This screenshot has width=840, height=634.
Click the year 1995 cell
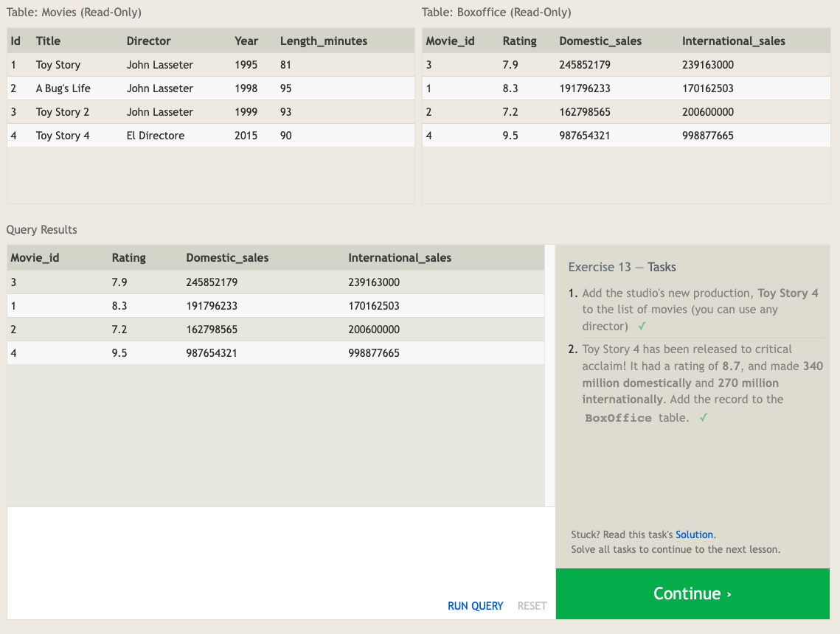click(x=246, y=65)
